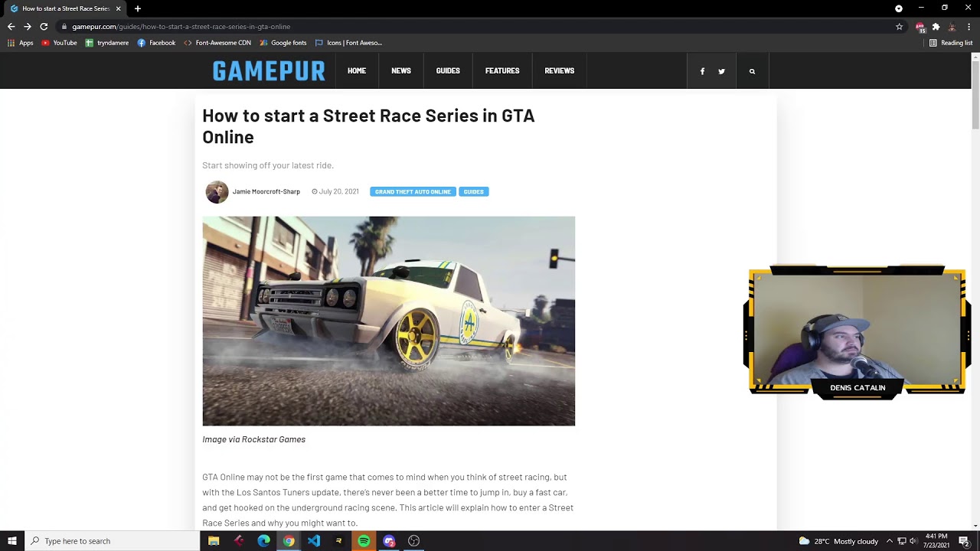Open Chrome's three-dot menu
Image resolution: width=980 pixels, height=551 pixels.
(969, 26)
